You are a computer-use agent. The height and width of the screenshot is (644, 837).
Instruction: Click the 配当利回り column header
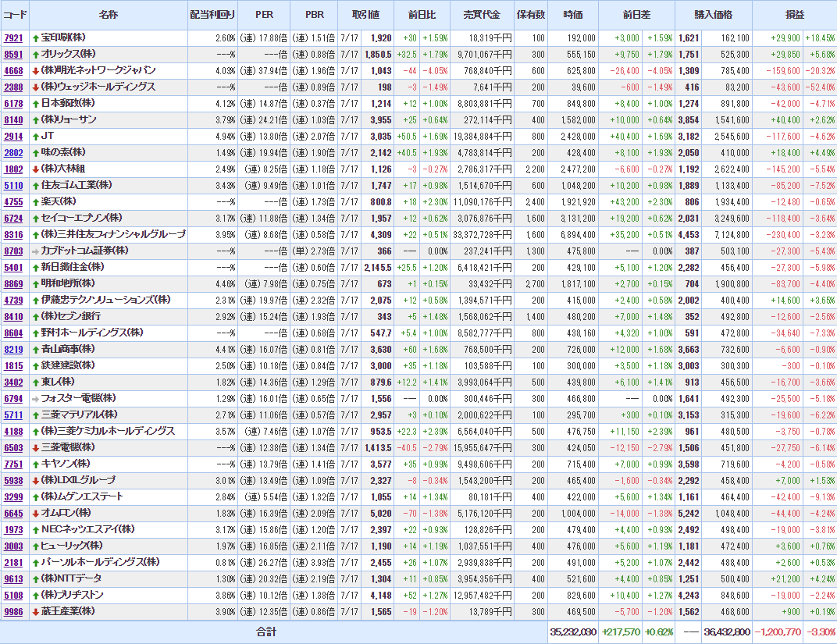point(212,15)
